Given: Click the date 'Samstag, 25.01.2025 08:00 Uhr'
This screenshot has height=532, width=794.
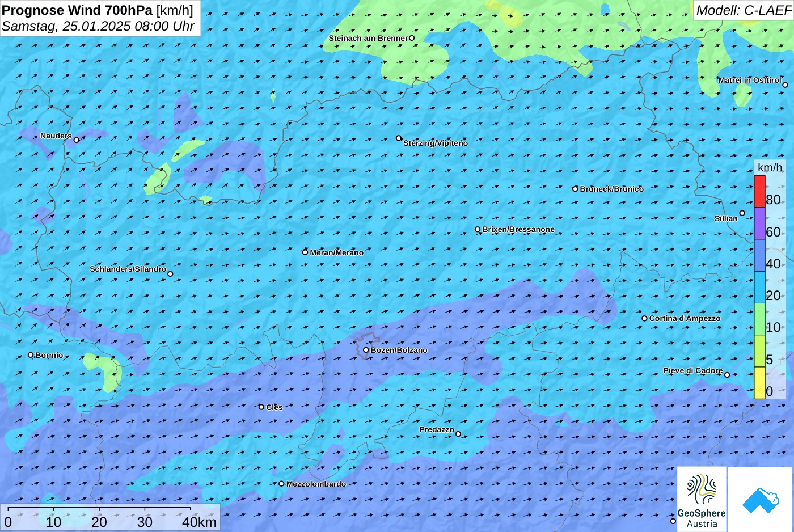Looking at the screenshot, I should coord(98,26).
